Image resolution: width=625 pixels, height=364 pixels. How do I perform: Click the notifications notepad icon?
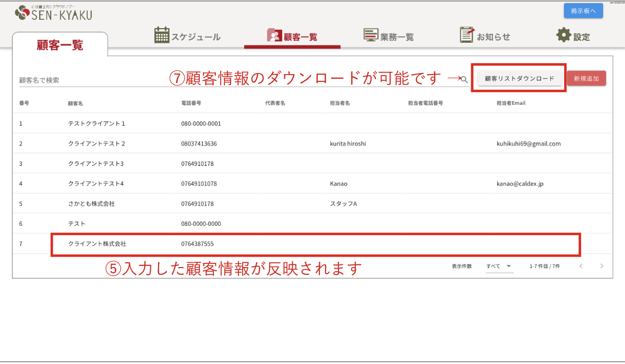pyautogui.click(x=467, y=35)
